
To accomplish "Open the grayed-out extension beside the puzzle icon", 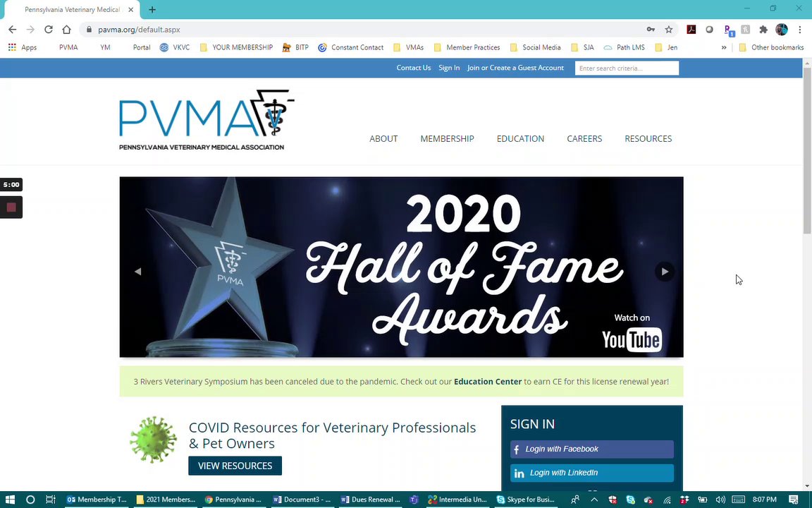I will click(745, 30).
